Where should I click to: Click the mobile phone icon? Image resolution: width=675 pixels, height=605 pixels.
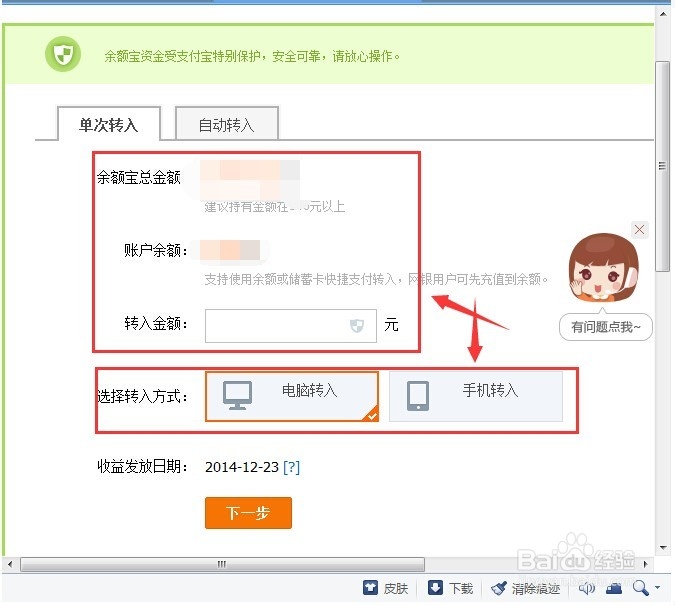[x=418, y=396]
